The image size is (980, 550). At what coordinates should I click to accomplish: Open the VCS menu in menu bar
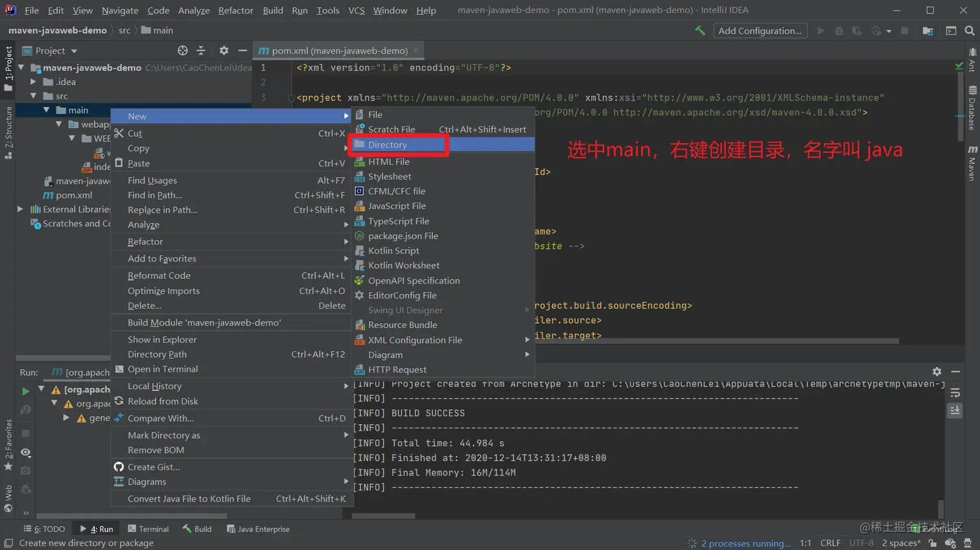click(x=356, y=10)
